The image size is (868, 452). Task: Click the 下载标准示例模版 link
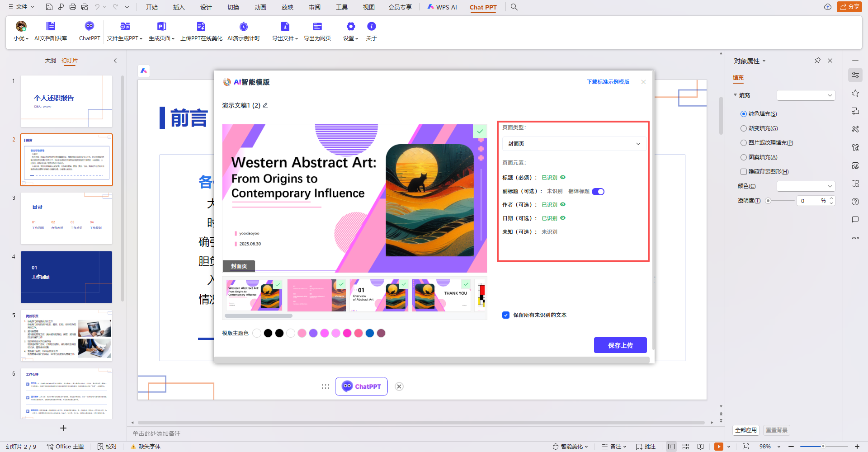[608, 82]
